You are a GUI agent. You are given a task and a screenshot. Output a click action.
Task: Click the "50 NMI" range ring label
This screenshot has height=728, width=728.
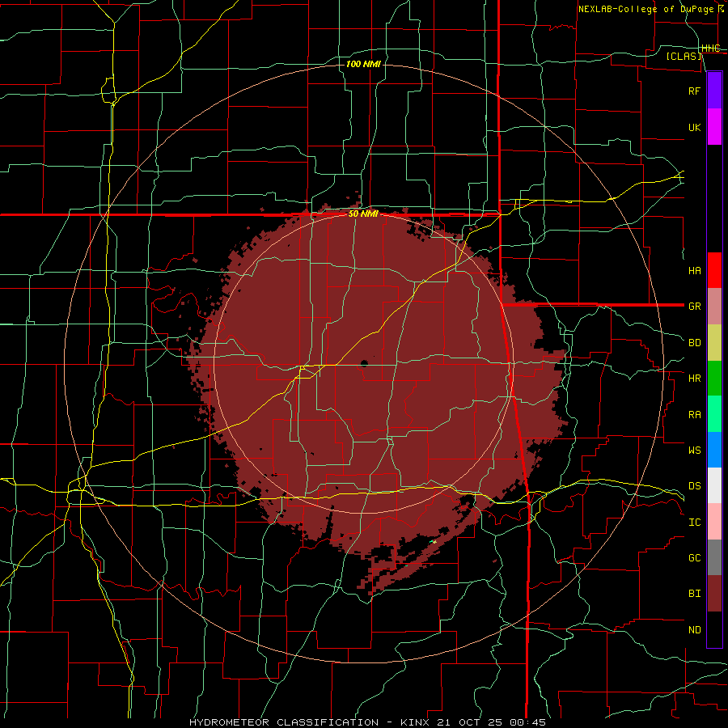tap(363, 214)
